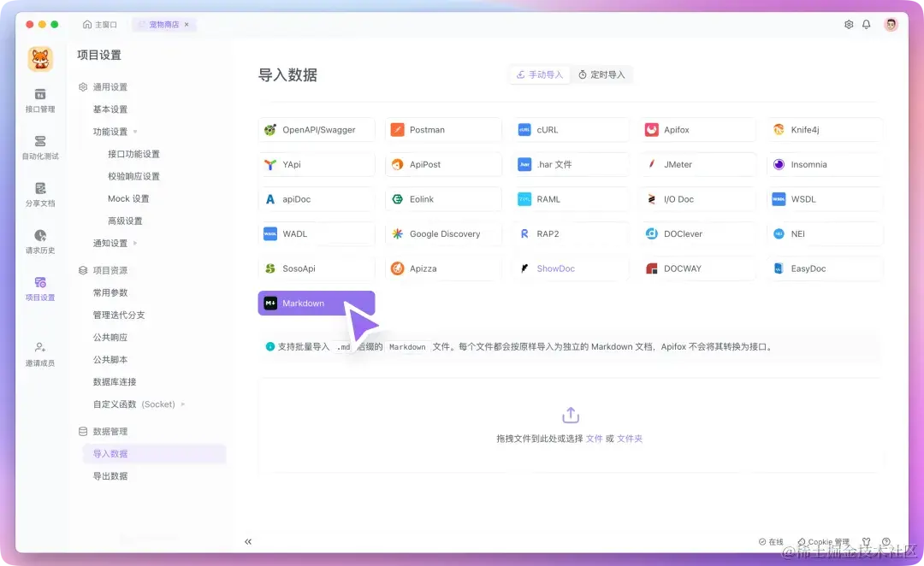This screenshot has height=566, width=924.
Task: Switch to the 主窗口 tab
Action: coord(100,25)
